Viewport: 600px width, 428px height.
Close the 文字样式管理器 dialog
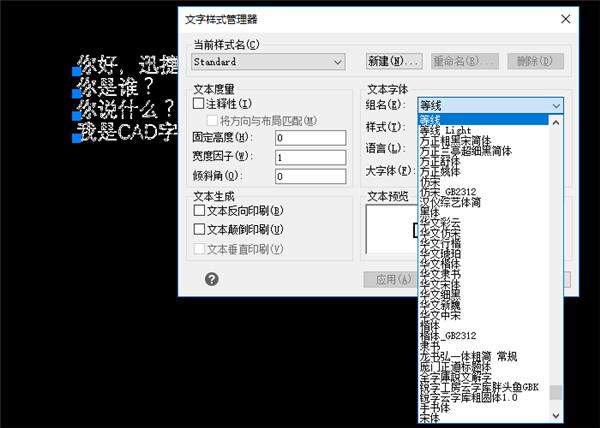click(x=565, y=19)
